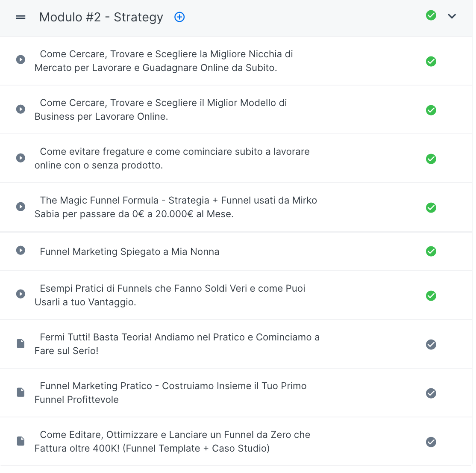
Task: Click play icon for Miglior Modello di Business
Action: pos(21,109)
